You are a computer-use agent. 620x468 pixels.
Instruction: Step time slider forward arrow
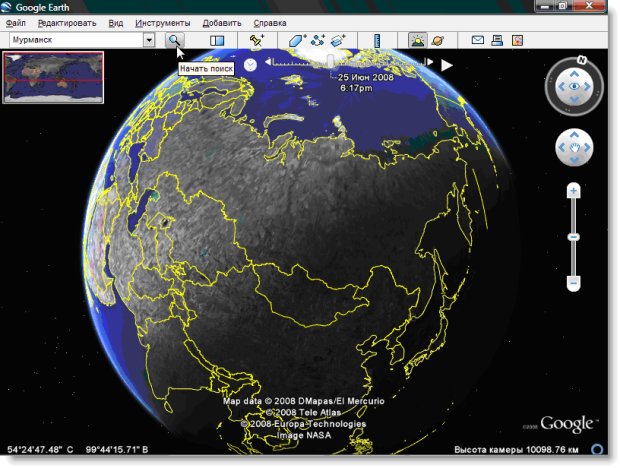coord(430,62)
